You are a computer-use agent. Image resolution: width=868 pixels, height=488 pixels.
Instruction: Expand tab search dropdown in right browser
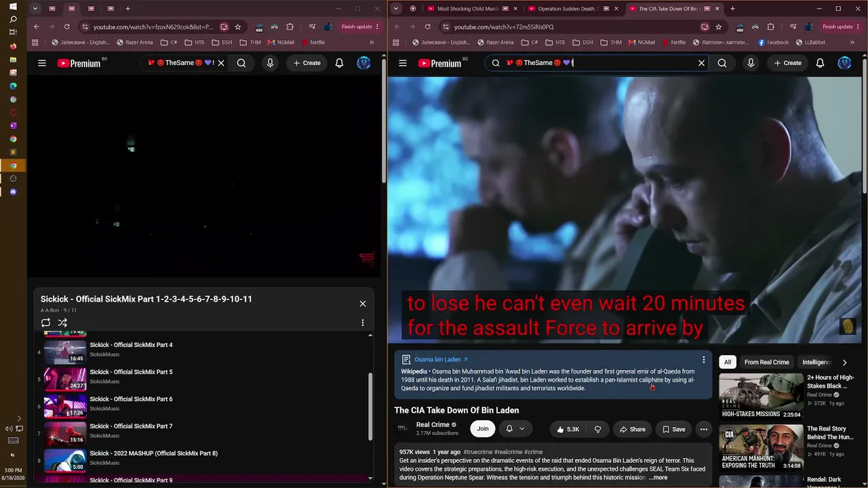click(x=396, y=9)
